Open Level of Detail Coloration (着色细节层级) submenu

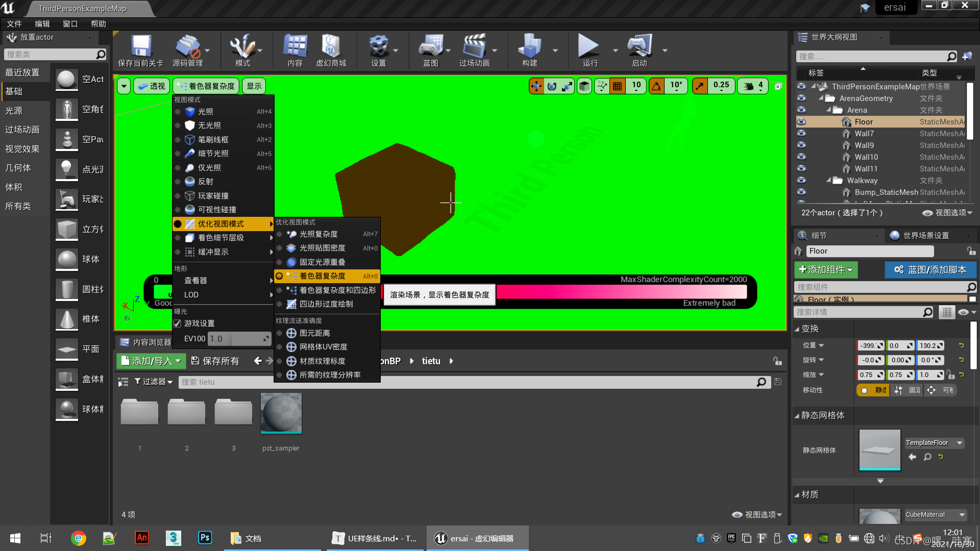[x=224, y=238]
